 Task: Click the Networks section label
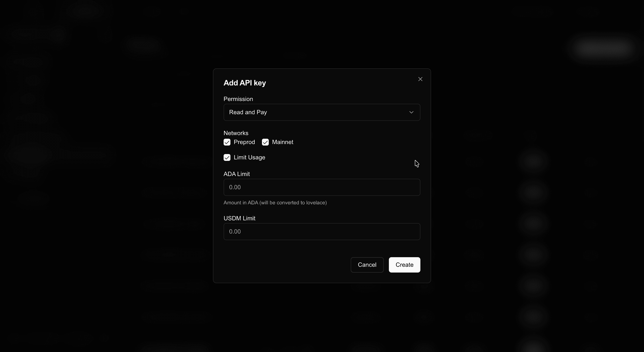236,133
